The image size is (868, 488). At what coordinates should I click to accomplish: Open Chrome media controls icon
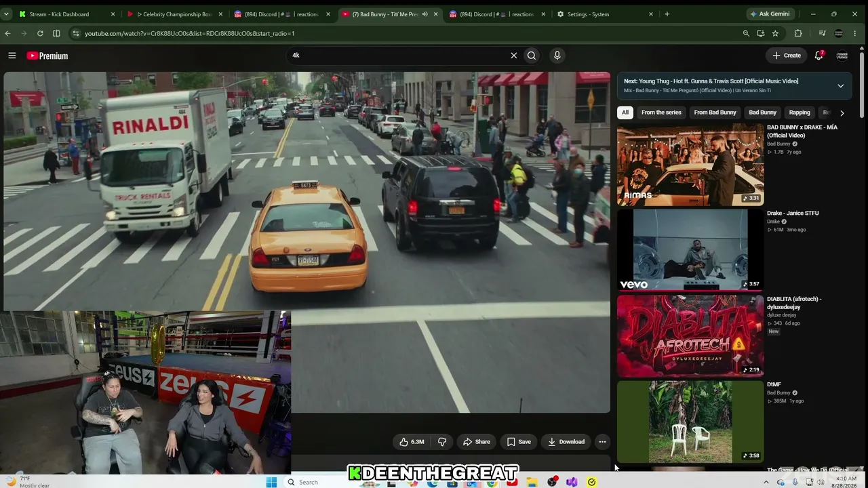click(822, 33)
